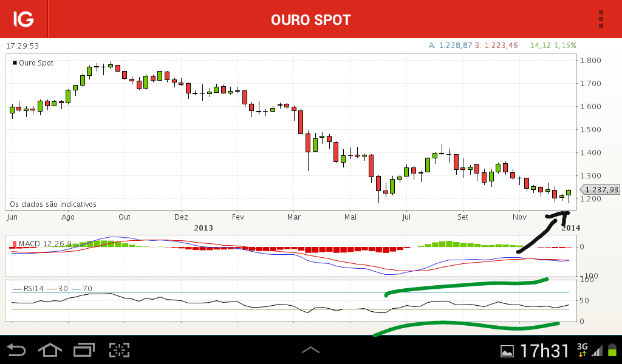Go to Android home screen
Viewport: 622px width, 364px height.
click(x=50, y=350)
